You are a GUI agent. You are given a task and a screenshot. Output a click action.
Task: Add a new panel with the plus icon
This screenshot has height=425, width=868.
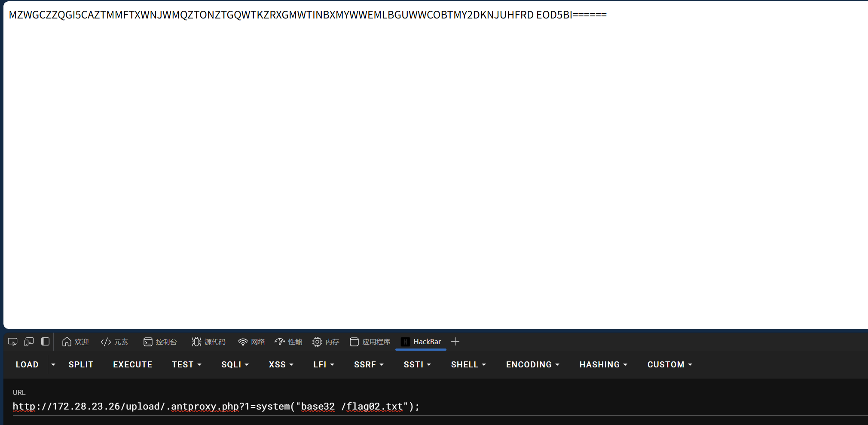pyautogui.click(x=455, y=342)
